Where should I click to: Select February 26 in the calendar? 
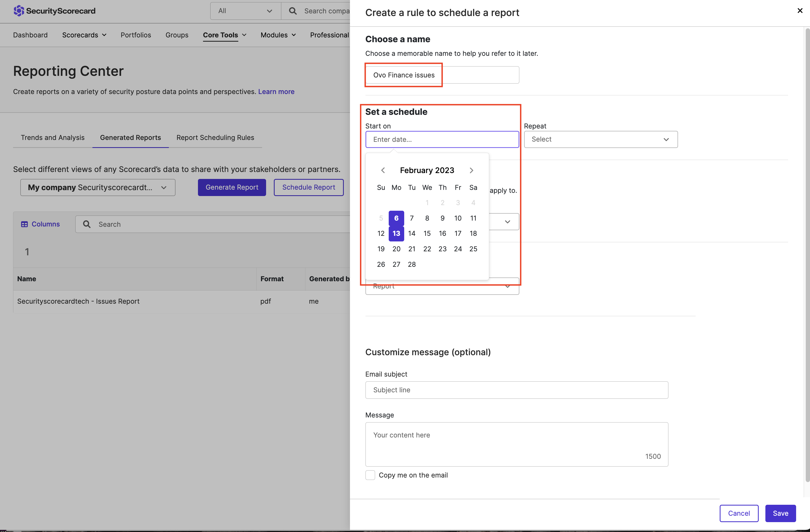381,264
